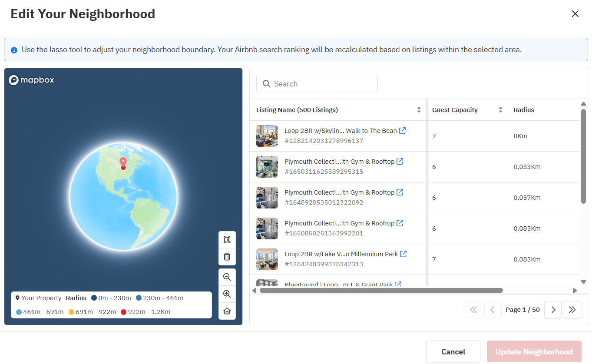Reset map to home view
This screenshot has height=364, width=592.
[227, 311]
